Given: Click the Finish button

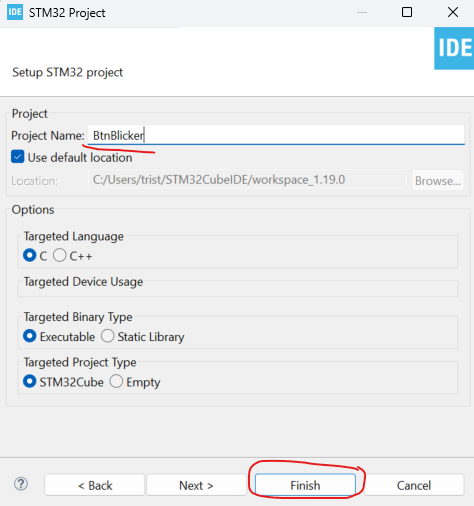Looking at the screenshot, I should [x=305, y=485].
